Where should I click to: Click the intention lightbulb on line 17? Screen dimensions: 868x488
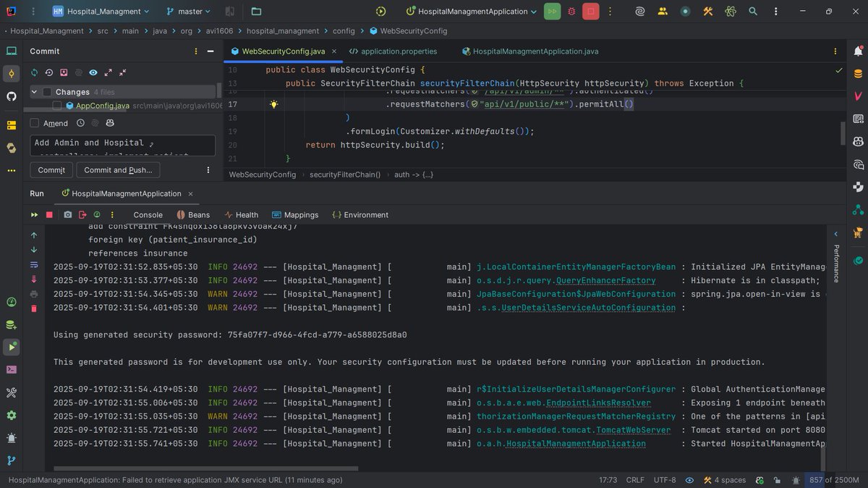coord(274,104)
